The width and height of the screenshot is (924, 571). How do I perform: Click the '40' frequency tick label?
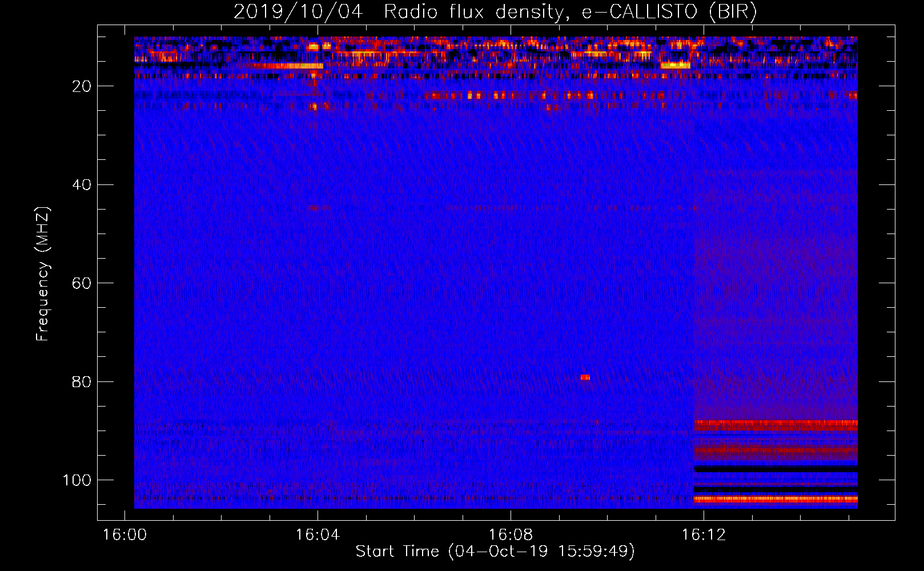click(82, 184)
